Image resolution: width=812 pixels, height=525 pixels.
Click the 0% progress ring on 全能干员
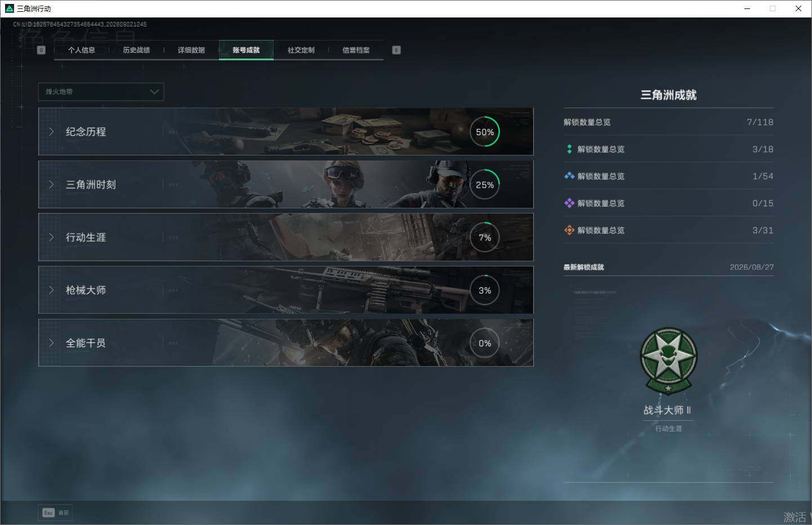485,343
